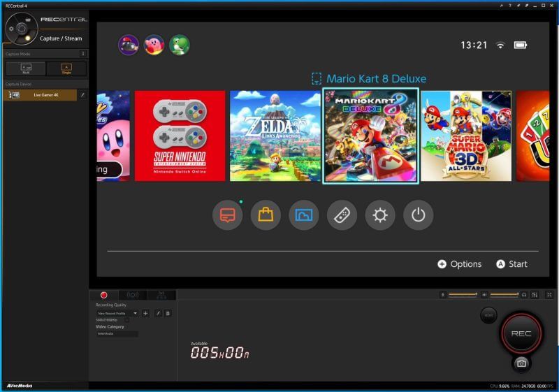Start recording with REC button
The width and height of the screenshot is (559, 392).
tap(521, 333)
